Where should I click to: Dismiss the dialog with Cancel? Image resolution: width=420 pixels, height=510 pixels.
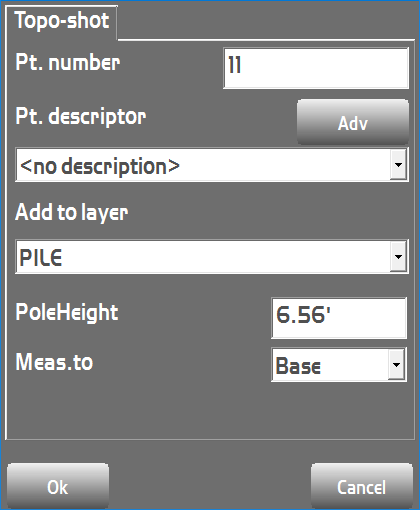pyautogui.click(x=362, y=487)
